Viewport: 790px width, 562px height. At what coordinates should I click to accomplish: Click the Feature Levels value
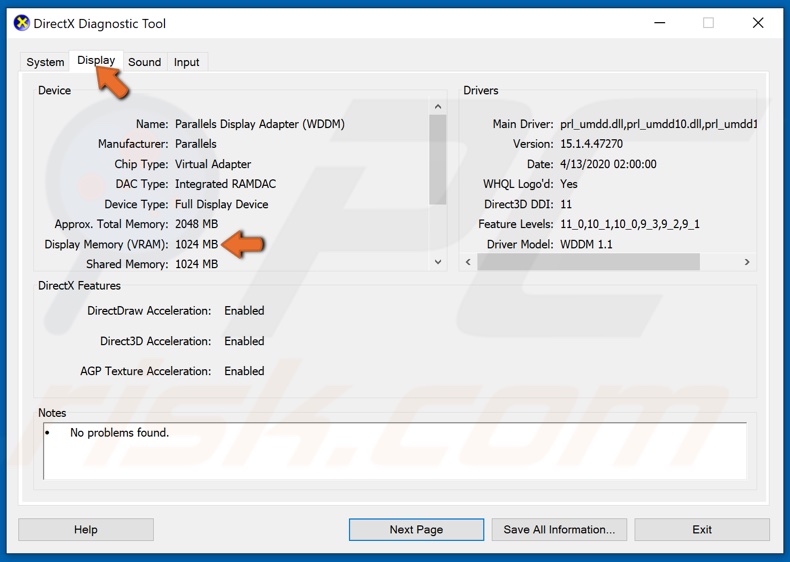click(630, 224)
